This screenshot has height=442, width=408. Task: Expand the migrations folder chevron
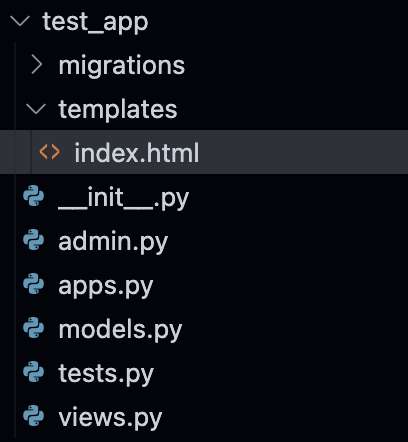coord(36,65)
